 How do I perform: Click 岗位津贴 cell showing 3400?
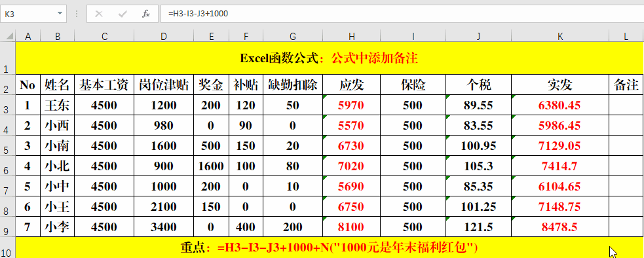[164, 227]
